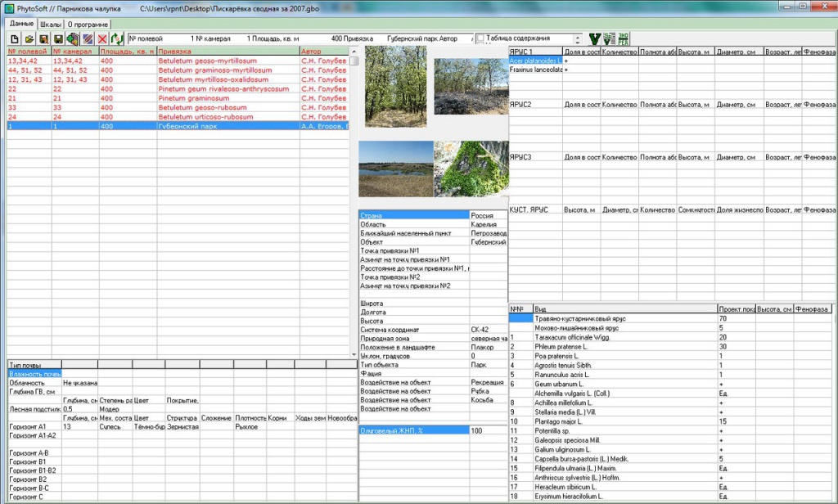The width and height of the screenshot is (838, 504).
Task: Select the Plantago major L. species row
Action: (x=671, y=421)
